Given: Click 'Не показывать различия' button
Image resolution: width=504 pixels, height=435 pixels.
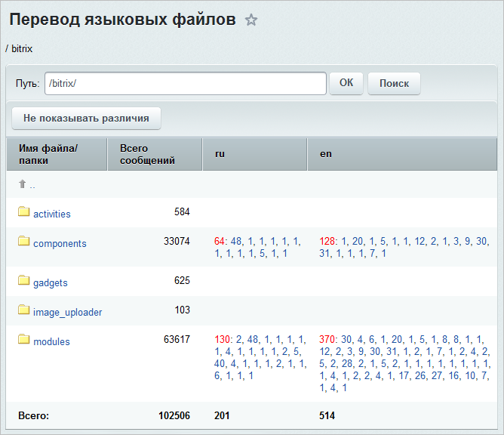Looking at the screenshot, I should pos(86,118).
